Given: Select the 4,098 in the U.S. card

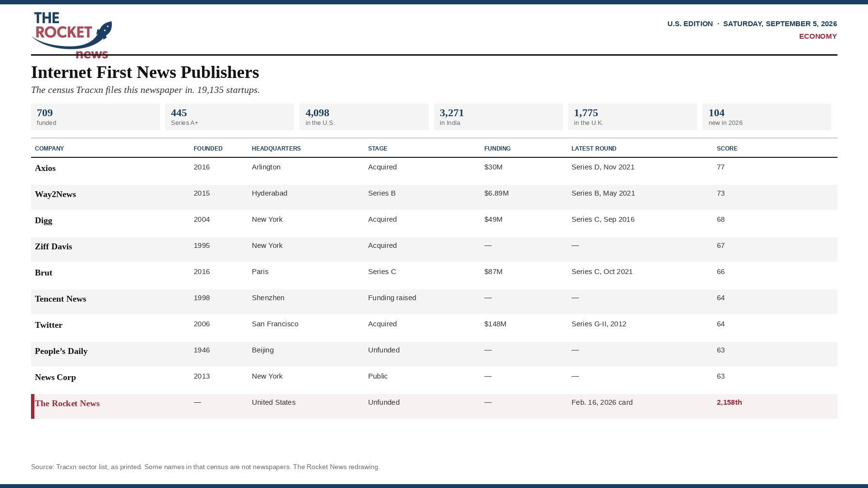Looking at the screenshot, I should pyautogui.click(x=364, y=117).
